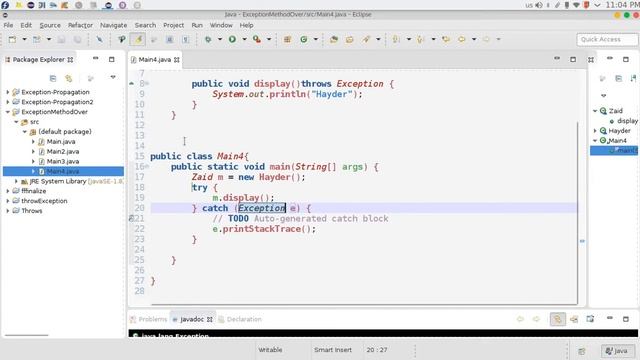
Task: Select the Throws project
Action: 31,211
